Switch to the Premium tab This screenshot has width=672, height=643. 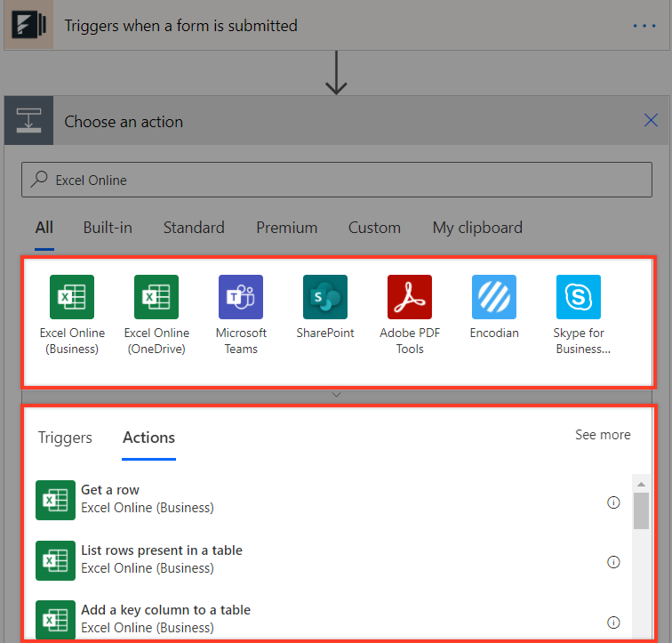(286, 228)
